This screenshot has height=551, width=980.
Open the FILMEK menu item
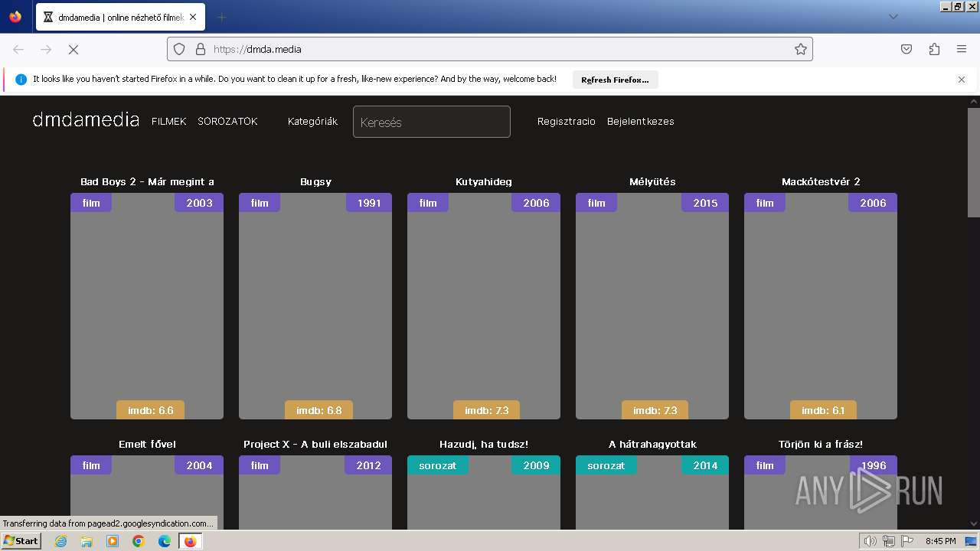click(169, 122)
